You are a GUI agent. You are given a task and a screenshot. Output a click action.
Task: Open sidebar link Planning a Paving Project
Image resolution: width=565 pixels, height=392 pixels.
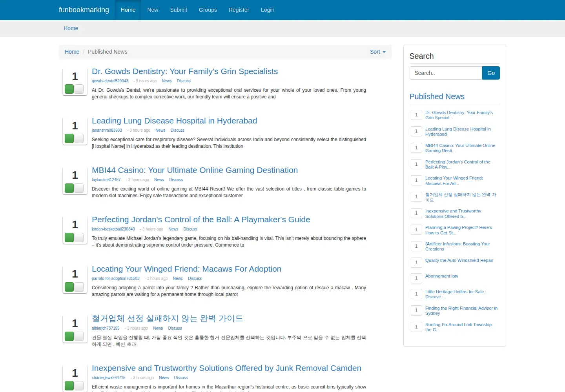click(x=458, y=230)
